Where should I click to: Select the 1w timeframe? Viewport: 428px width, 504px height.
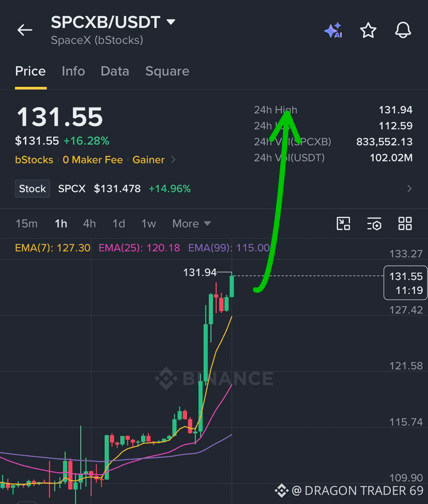click(149, 224)
